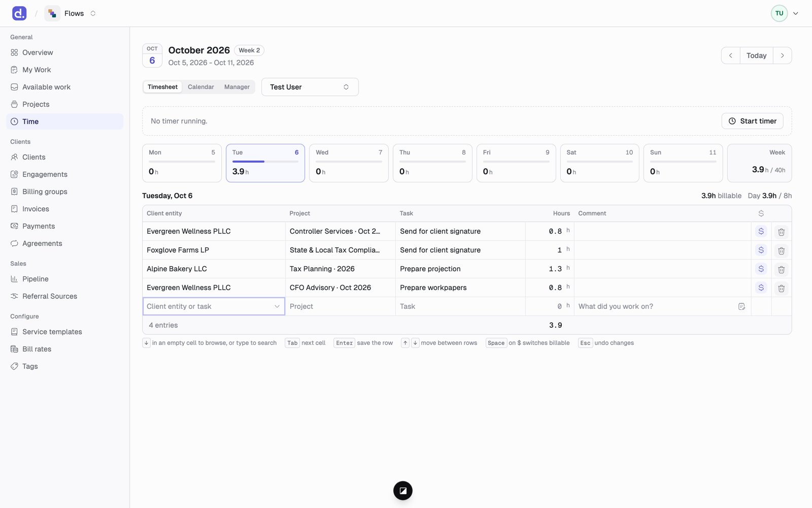The image size is (812, 508).
Task: Open the Overview sidebar item
Action: click(64, 52)
